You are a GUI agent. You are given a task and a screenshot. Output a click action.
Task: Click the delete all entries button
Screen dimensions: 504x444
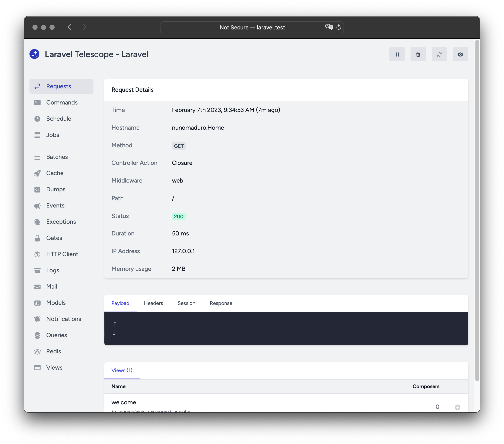point(418,54)
